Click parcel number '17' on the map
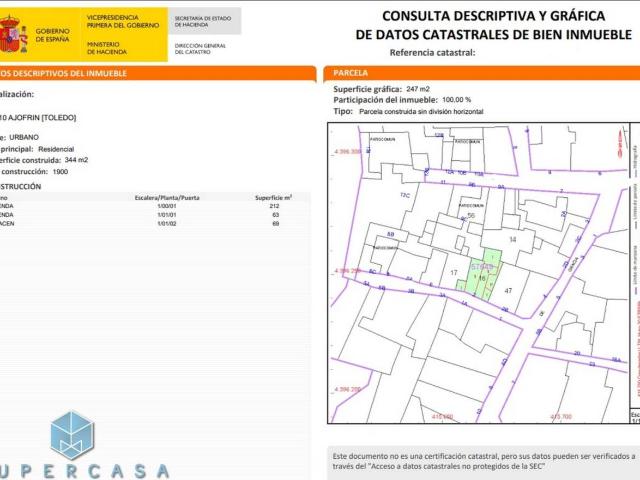Viewport: 640px width, 480px height. pos(454,273)
